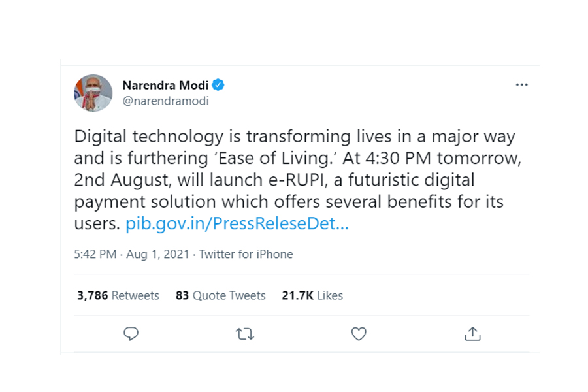Click the blue verified badge next to Narendra Modi
This screenshot has width=588, height=392.
[x=219, y=84]
